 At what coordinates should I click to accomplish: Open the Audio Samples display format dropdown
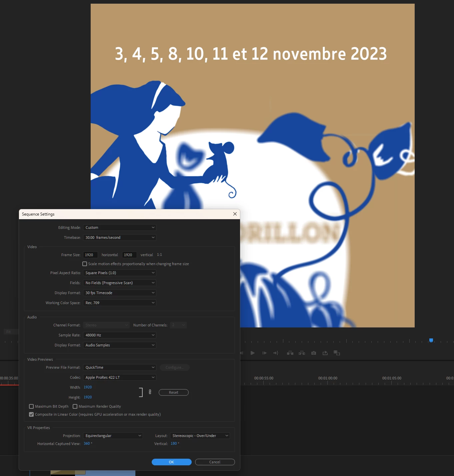coord(120,345)
